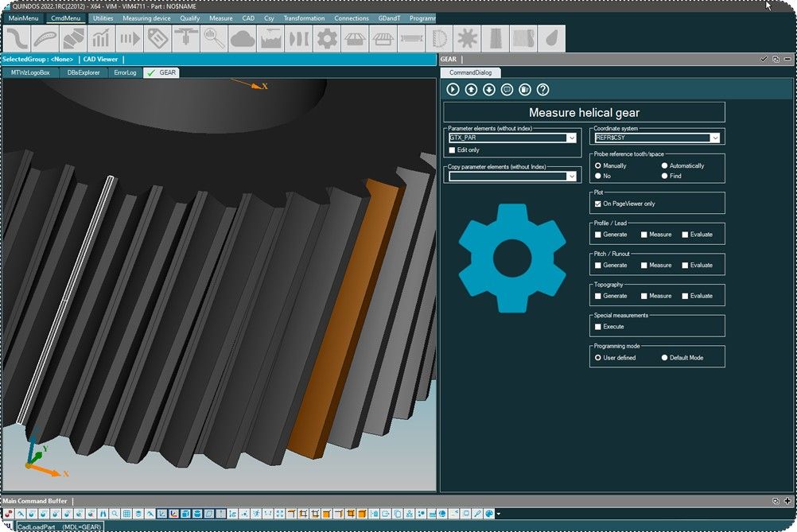This screenshot has width=797, height=532.
Task: Open the probe stylus tool icon
Action: coord(185,39)
